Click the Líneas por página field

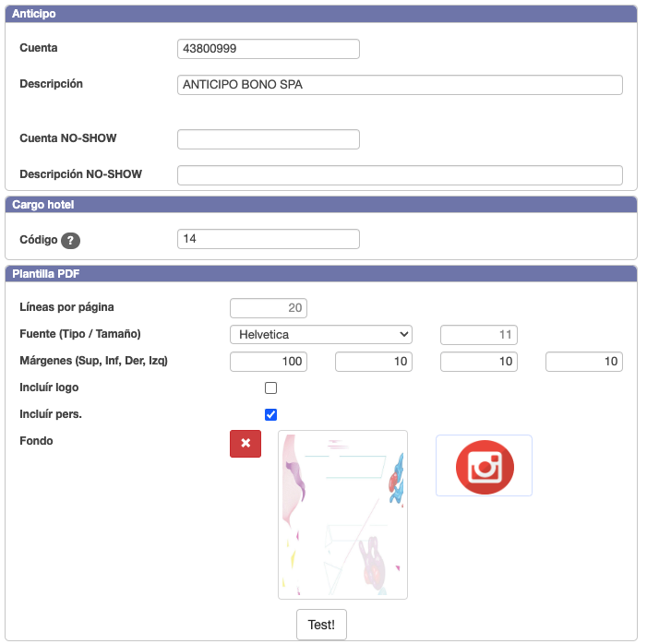click(x=269, y=308)
